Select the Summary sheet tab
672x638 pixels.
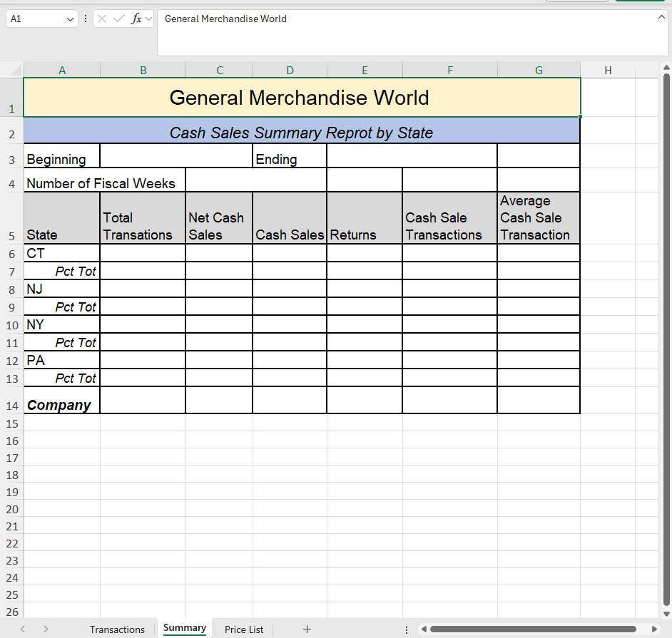(184, 628)
